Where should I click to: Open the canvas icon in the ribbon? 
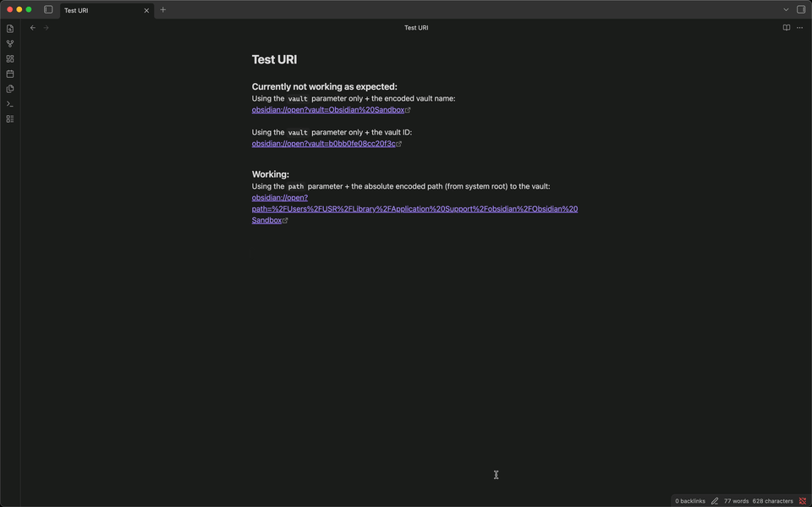(x=10, y=58)
